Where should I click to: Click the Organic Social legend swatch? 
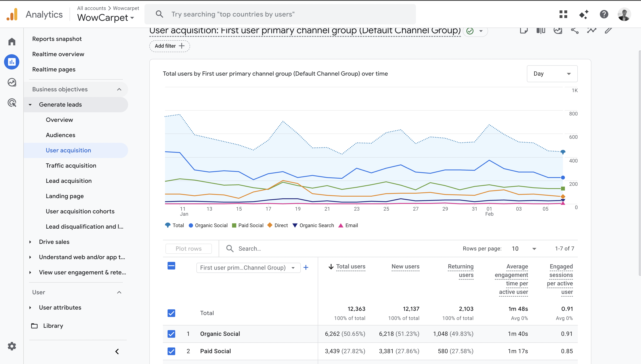(191, 225)
